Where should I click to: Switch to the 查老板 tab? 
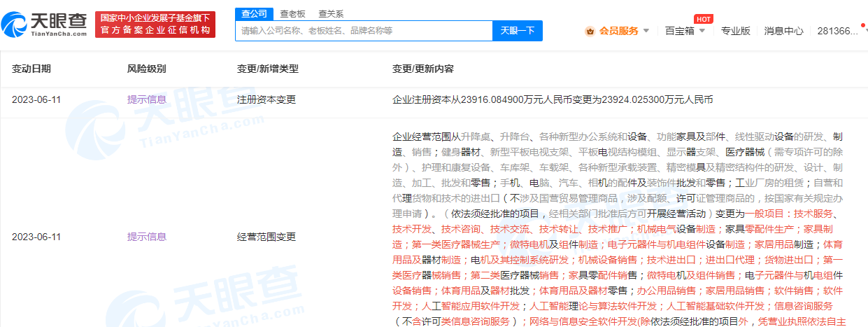[x=292, y=13]
